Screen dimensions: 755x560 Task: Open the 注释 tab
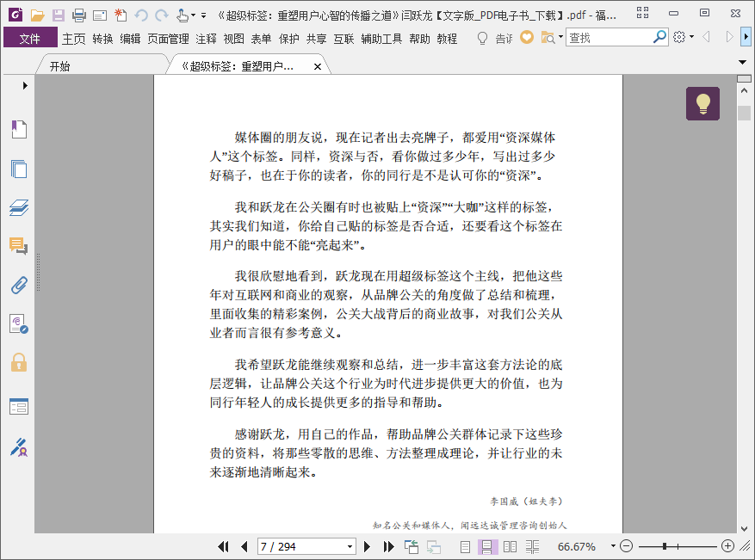tap(206, 39)
